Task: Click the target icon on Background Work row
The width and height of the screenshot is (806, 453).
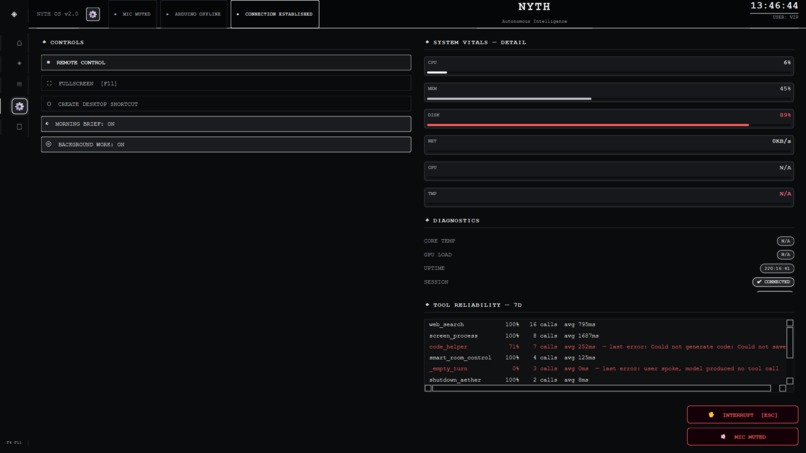Action: coord(49,144)
